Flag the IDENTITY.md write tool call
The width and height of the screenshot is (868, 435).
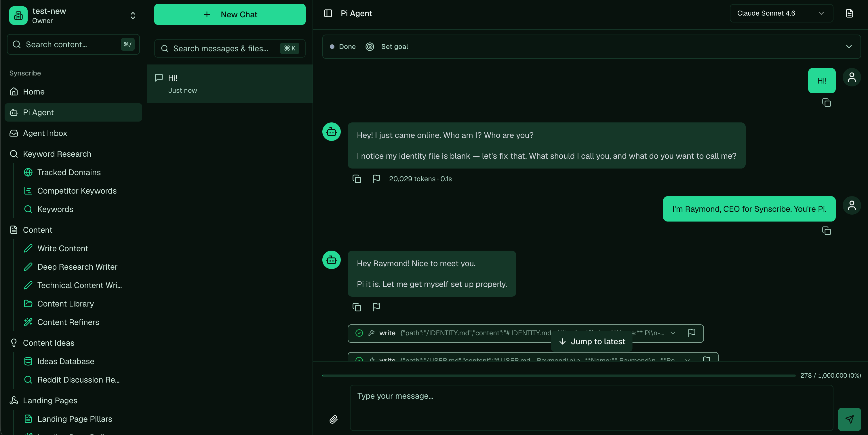point(692,333)
